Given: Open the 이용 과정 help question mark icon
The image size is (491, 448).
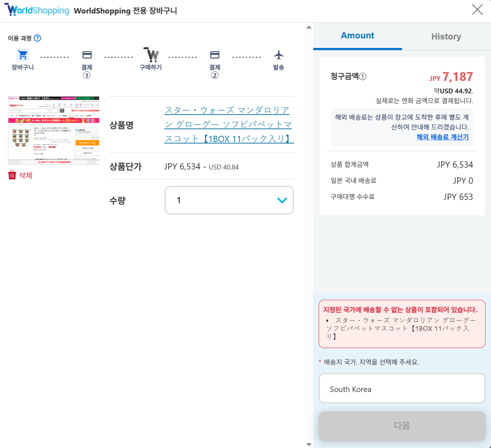Looking at the screenshot, I should (x=37, y=38).
